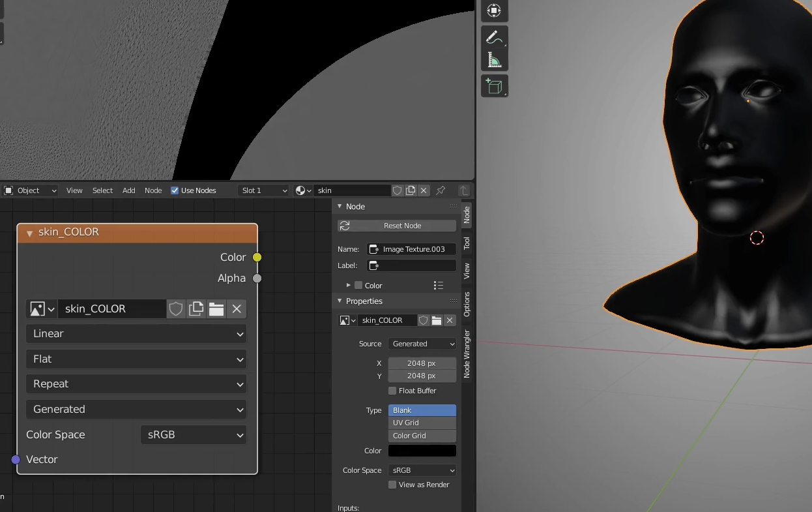Click the new material duplicate icon in header

[411, 190]
